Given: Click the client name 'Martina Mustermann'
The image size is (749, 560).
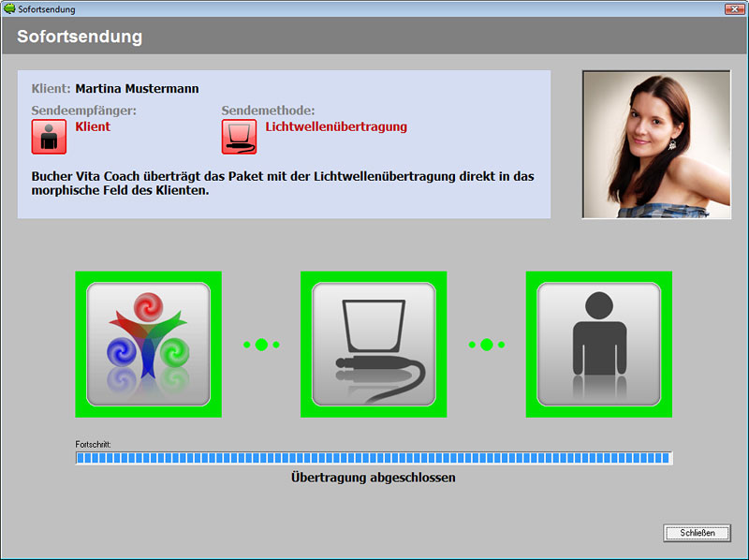Looking at the screenshot, I should 137,89.
